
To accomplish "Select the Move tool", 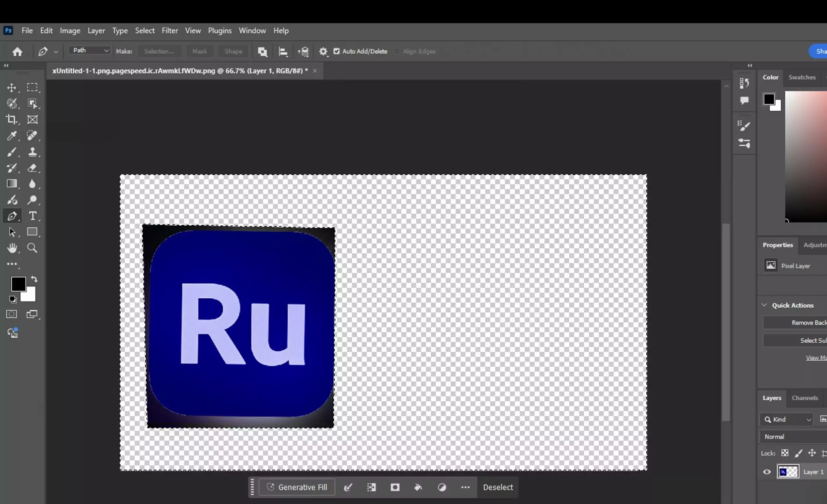I will [x=12, y=87].
